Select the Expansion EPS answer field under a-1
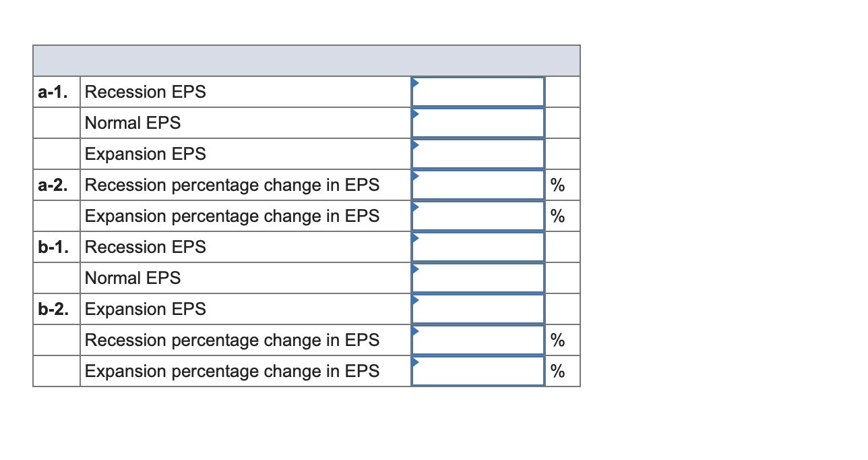 478,154
